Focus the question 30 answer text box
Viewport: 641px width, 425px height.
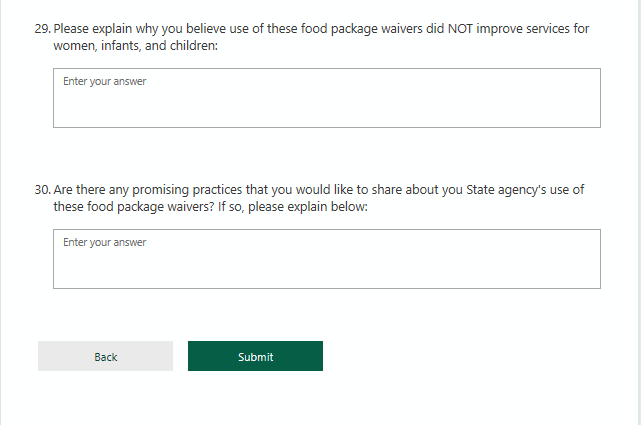tap(326, 266)
